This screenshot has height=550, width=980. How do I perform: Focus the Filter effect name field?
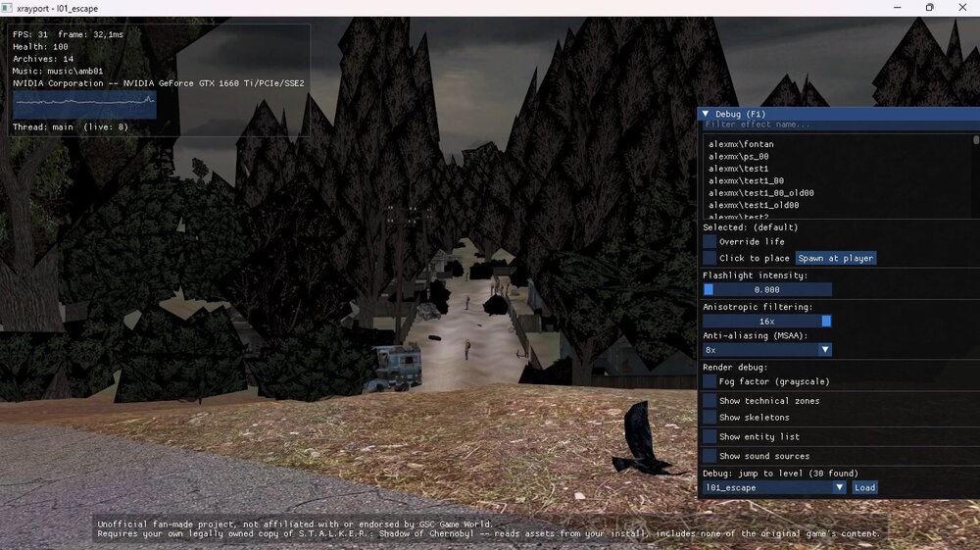tap(840, 125)
